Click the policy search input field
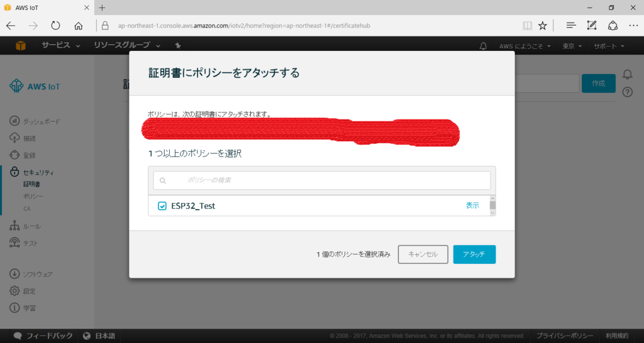Image resolution: width=644 pixels, height=343 pixels. point(321,180)
